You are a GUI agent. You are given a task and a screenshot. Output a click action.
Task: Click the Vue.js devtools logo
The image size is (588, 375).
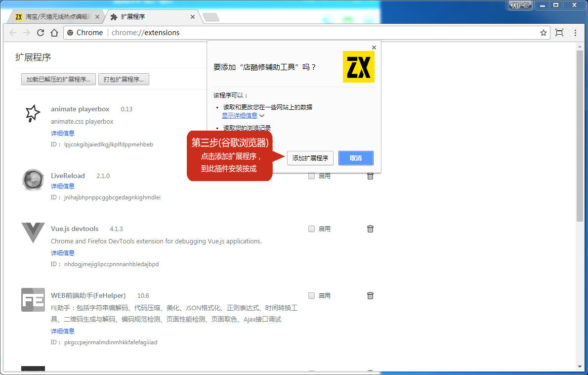[33, 233]
